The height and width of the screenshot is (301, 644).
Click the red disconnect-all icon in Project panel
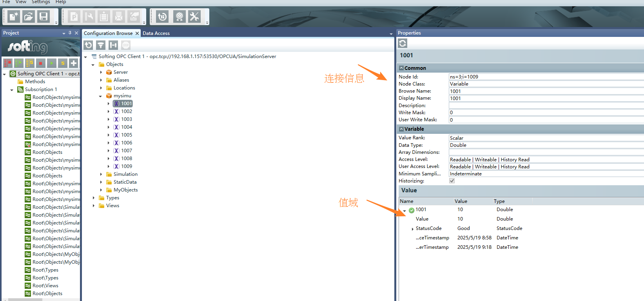[x=7, y=63]
